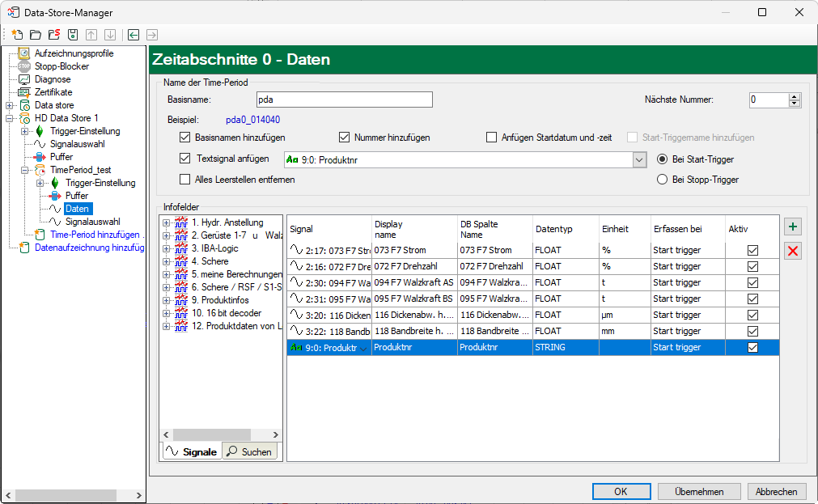Screen dimensions: 818x504
Task: Open the Stopp-Blocker tree node
Action: 61,66
